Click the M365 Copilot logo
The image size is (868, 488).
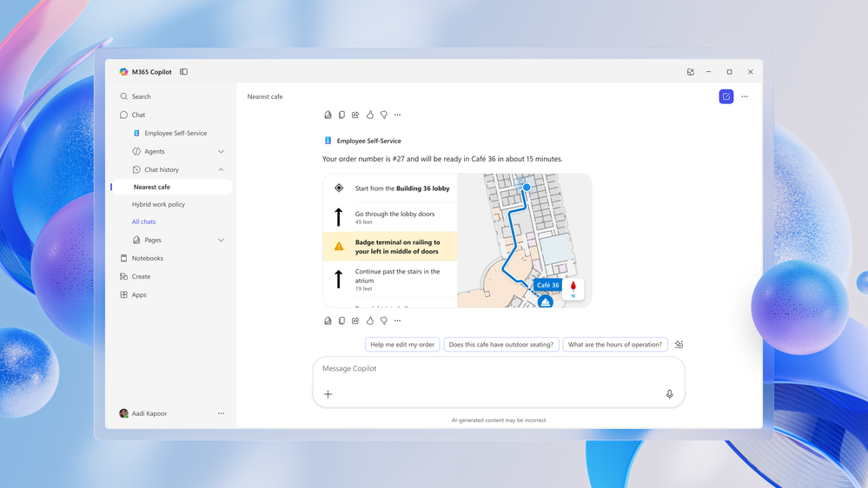pyautogui.click(x=123, y=72)
